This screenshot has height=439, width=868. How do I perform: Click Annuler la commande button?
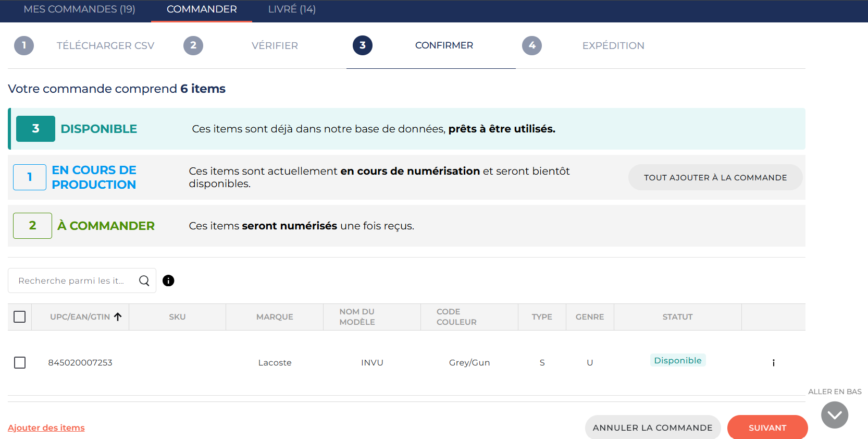click(x=652, y=428)
